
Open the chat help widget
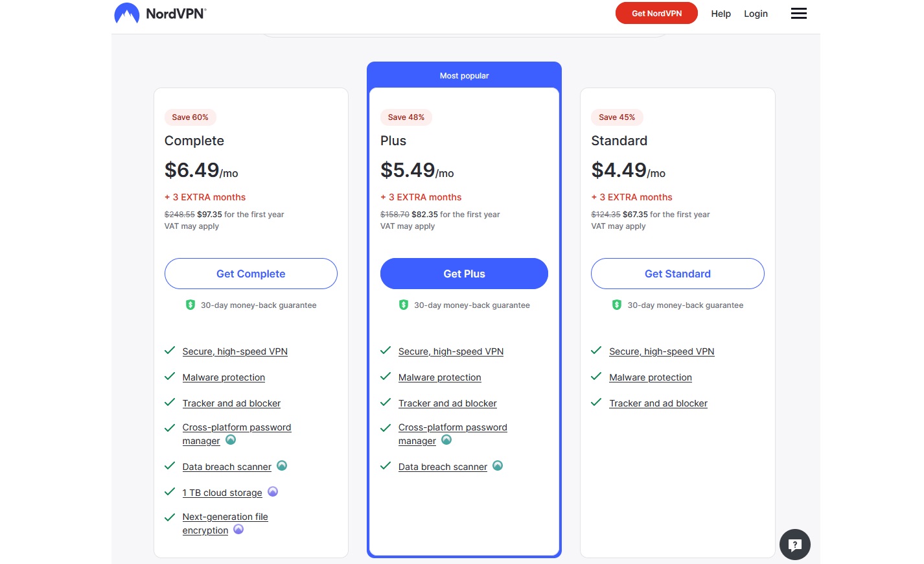tap(794, 545)
